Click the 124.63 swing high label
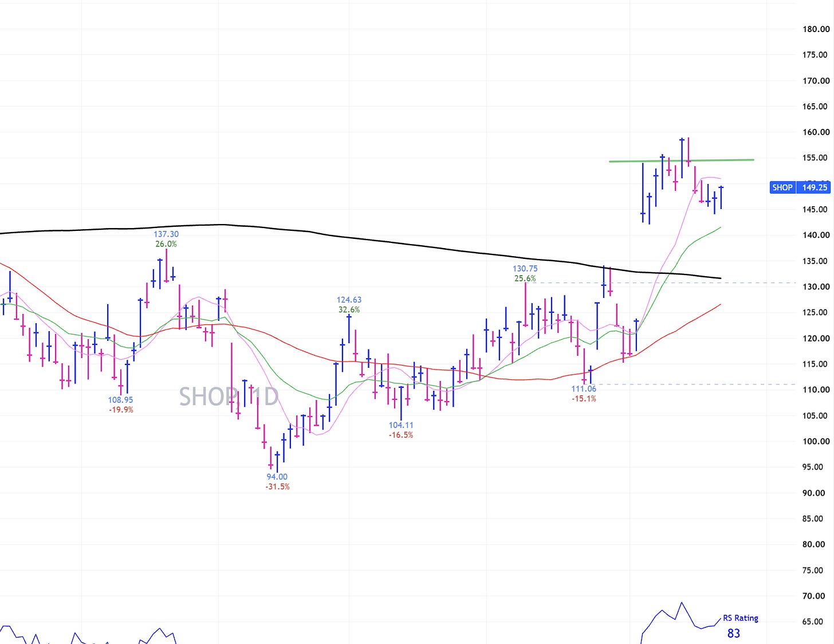 pyautogui.click(x=349, y=300)
